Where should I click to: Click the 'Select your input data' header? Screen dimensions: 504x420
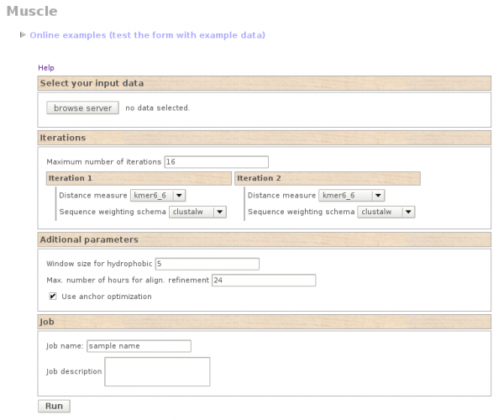coord(265,83)
